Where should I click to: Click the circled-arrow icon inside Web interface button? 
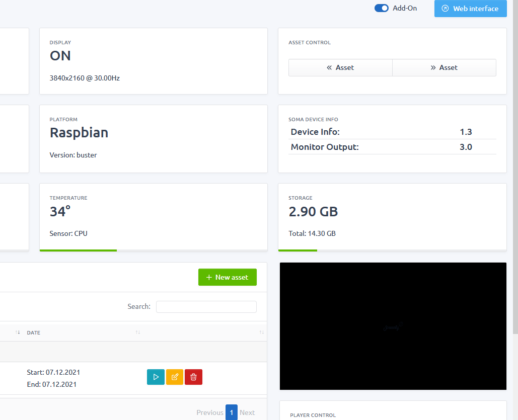pos(445,9)
